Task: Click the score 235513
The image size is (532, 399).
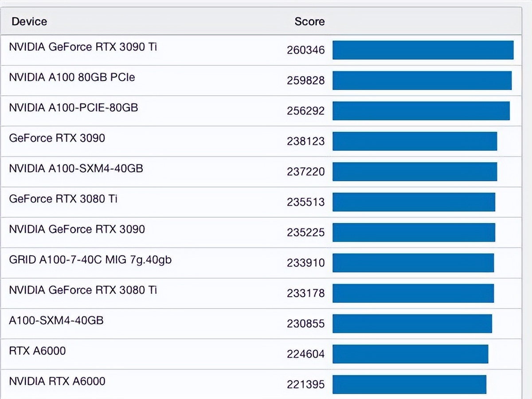Action: coord(305,202)
